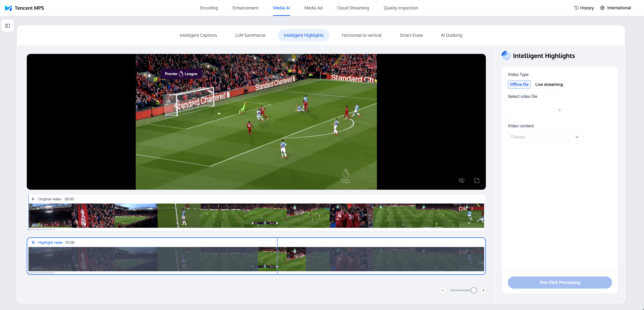Screen dimensions: 644x310
Task: Unmute the video with the speaker icon
Action: (461, 180)
